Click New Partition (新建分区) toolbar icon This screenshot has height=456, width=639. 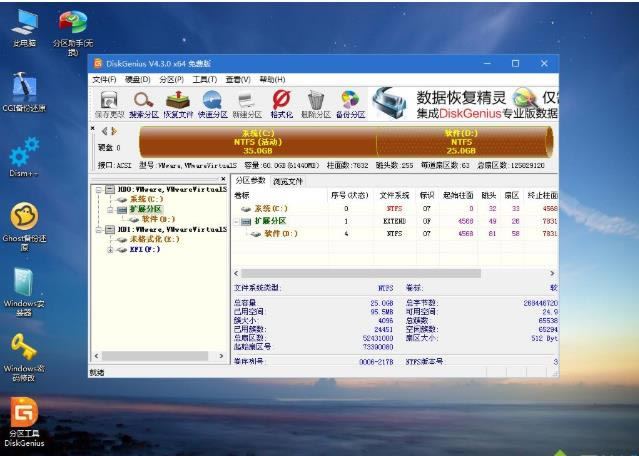click(x=247, y=105)
